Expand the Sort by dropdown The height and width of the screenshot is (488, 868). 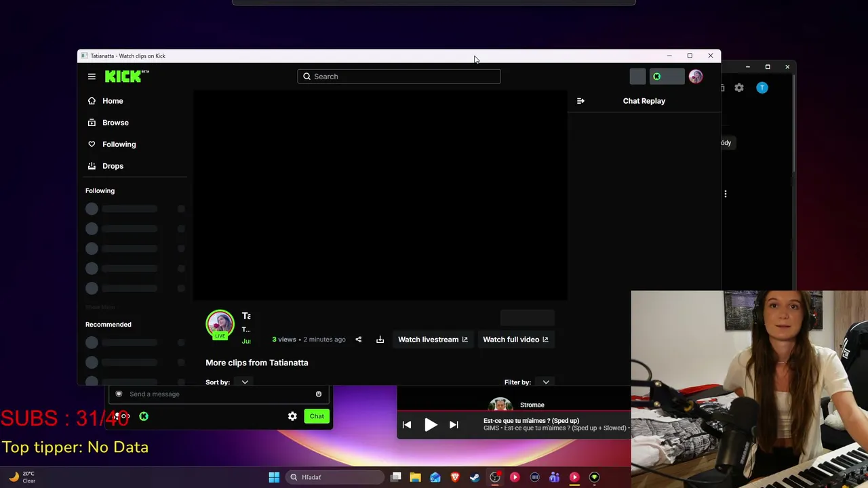click(x=245, y=382)
